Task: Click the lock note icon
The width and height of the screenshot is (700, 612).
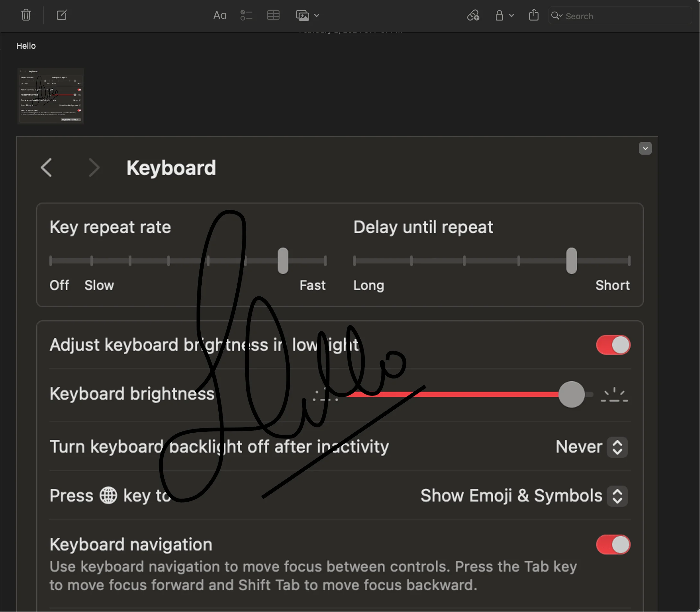Action: tap(499, 15)
